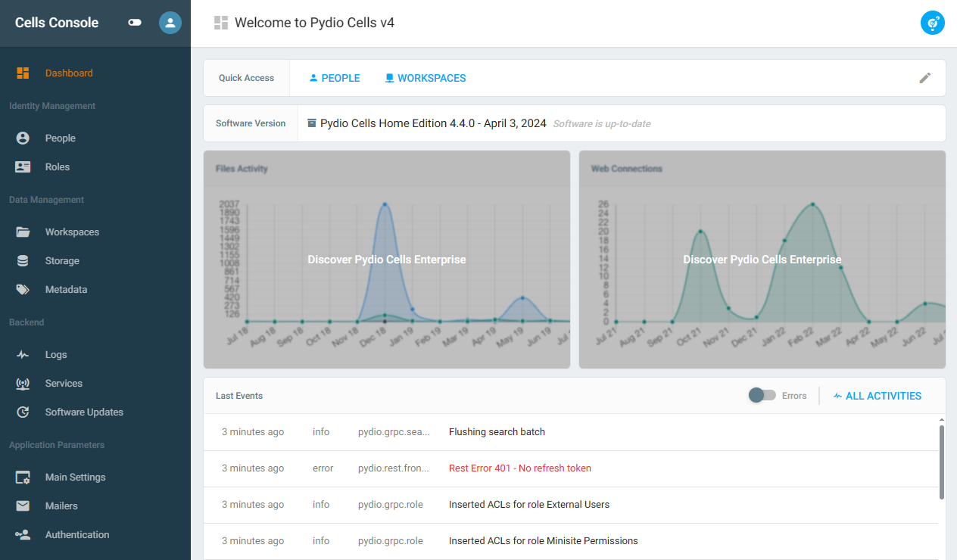Click the user profile avatar icon
The height and width of the screenshot is (560, 957).
pyautogui.click(x=170, y=23)
